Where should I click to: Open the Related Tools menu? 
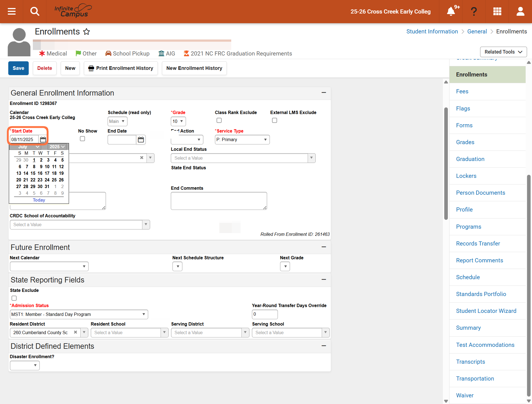tap(503, 52)
